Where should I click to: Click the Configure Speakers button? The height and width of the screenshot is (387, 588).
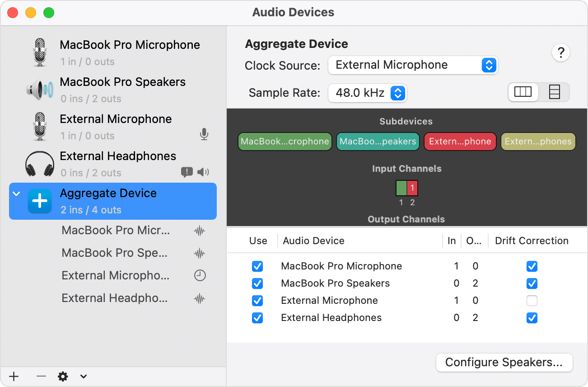coord(504,363)
